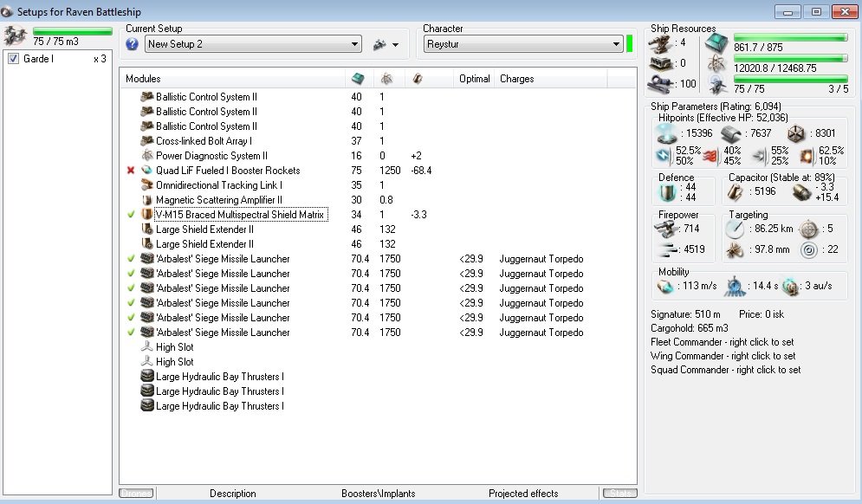Switch to the Description tab
Image resolution: width=862 pixels, height=504 pixels.
click(x=232, y=494)
